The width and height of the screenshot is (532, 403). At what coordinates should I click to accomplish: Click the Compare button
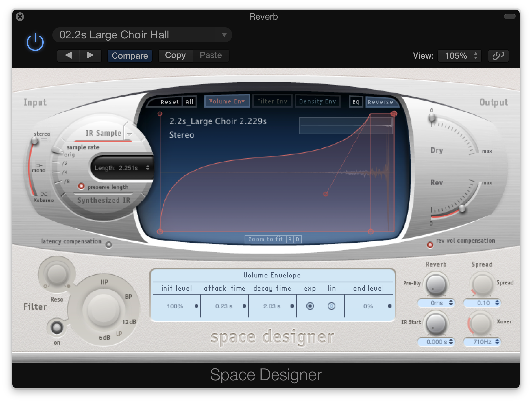tap(130, 55)
